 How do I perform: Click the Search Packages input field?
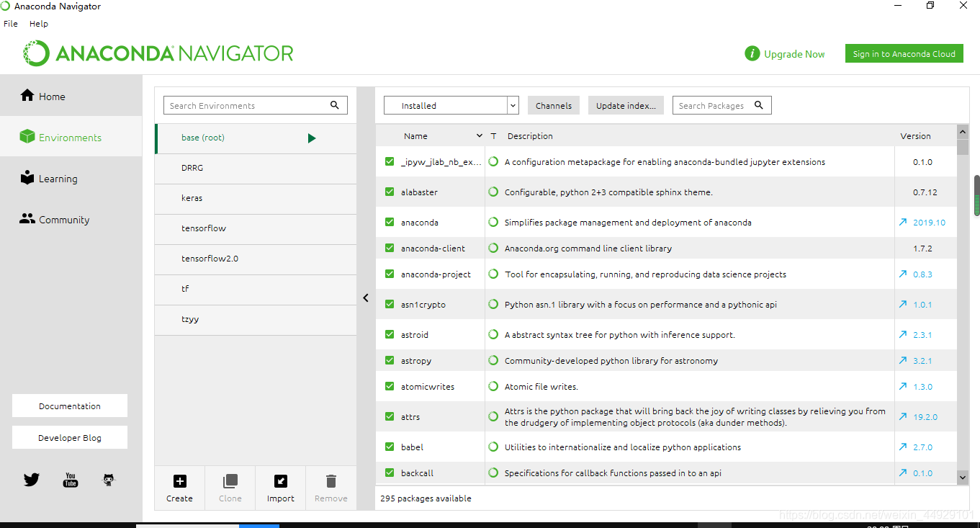click(721, 105)
